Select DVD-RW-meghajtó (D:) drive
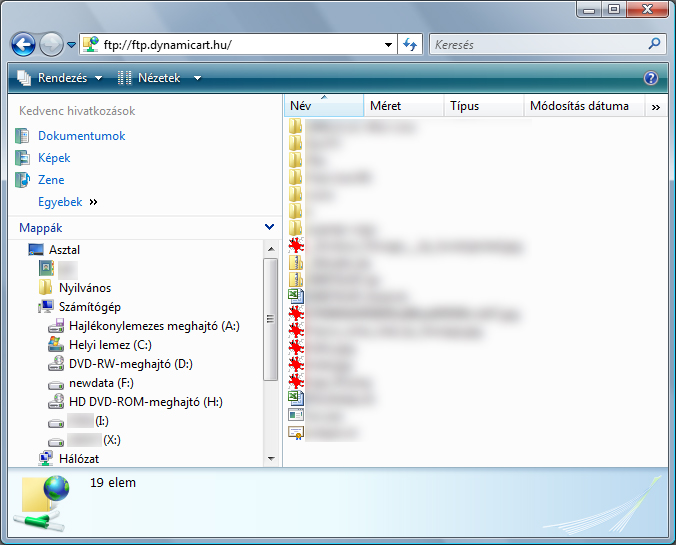The height and width of the screenshot is (545, 676). point(131,364)
